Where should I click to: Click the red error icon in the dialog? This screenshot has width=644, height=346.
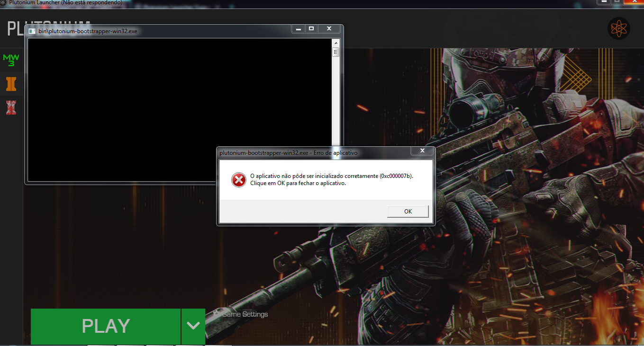click(238, 180)
